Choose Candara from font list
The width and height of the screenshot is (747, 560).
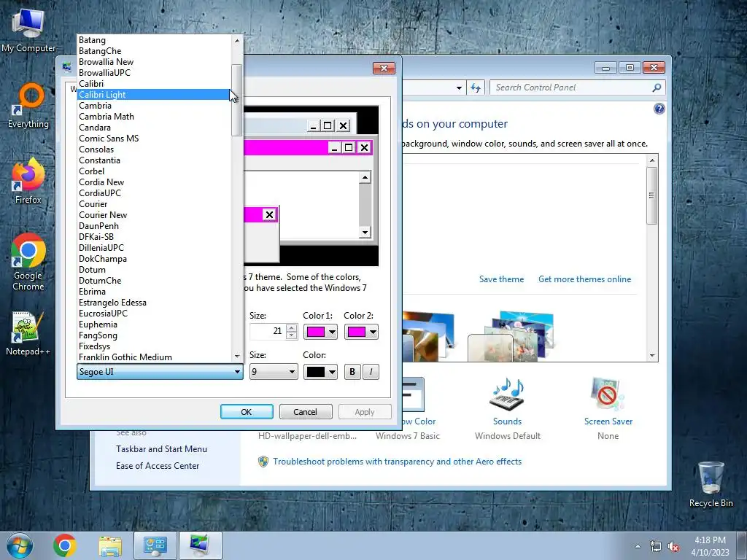click(x=153, y=128)
